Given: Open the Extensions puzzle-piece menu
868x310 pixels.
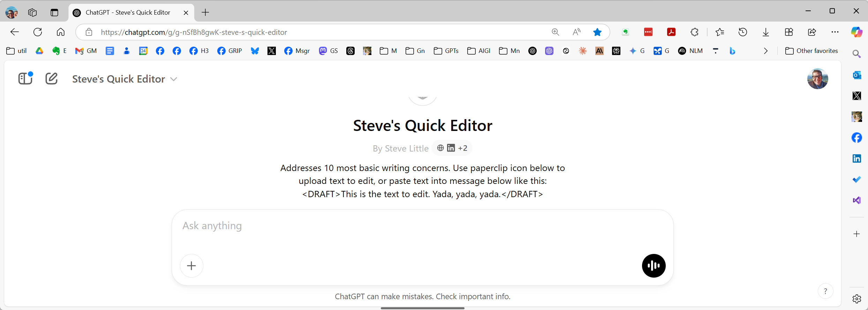Looking at the screenshot, I should click(x=694, y=32).
